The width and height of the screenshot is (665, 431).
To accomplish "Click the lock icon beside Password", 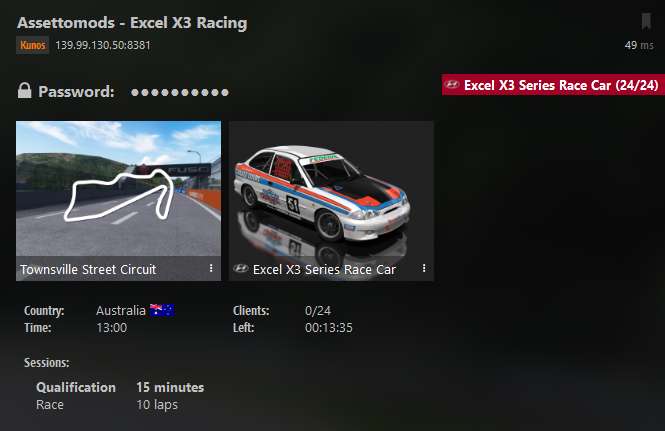I will click(x=25, y=90).
